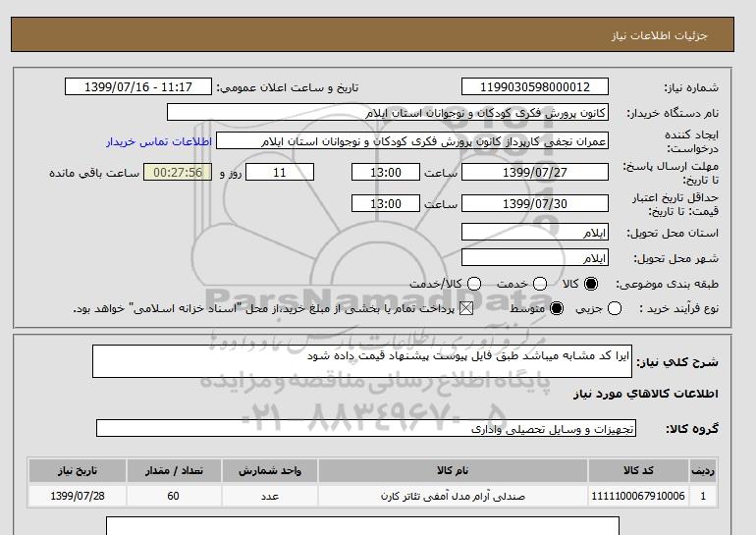Screen dimensions: 756x535
Task: Click the empty text box below the table
Action: 362,526
